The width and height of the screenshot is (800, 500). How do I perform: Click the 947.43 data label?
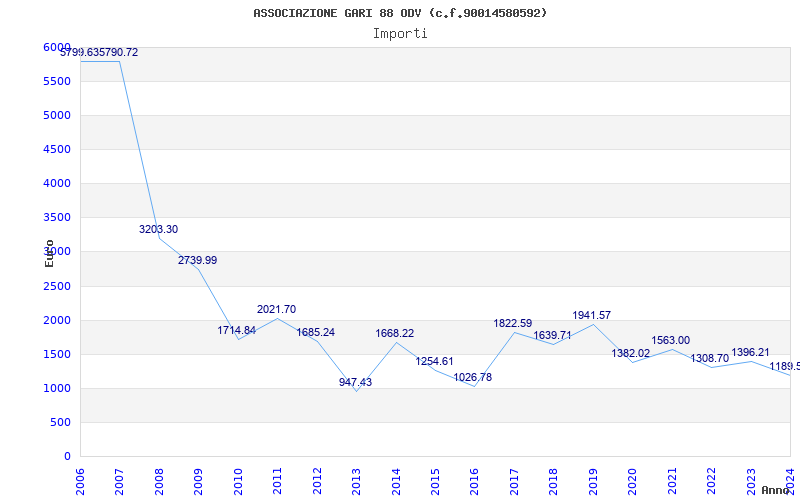click(x=356, y=382)
